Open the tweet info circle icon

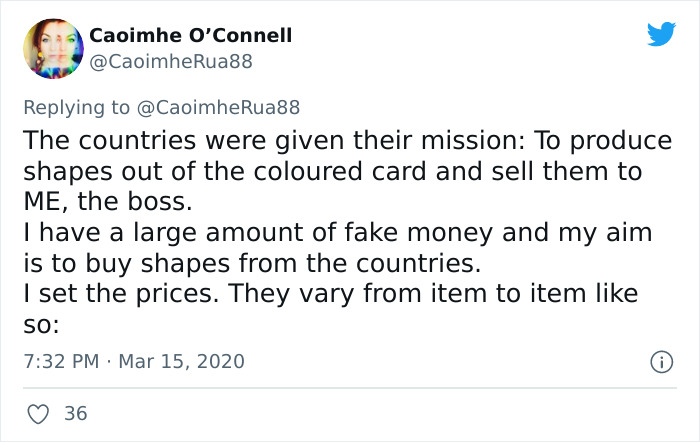662,359
